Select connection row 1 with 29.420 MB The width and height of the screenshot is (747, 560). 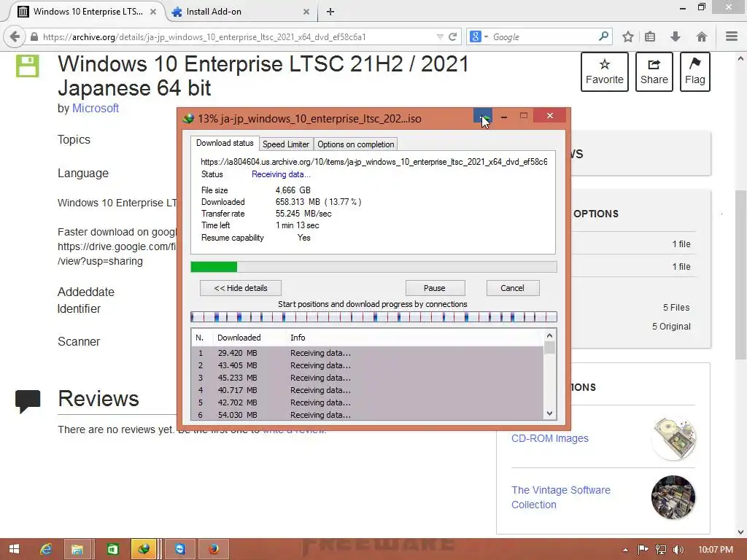[x=367, y=353]
